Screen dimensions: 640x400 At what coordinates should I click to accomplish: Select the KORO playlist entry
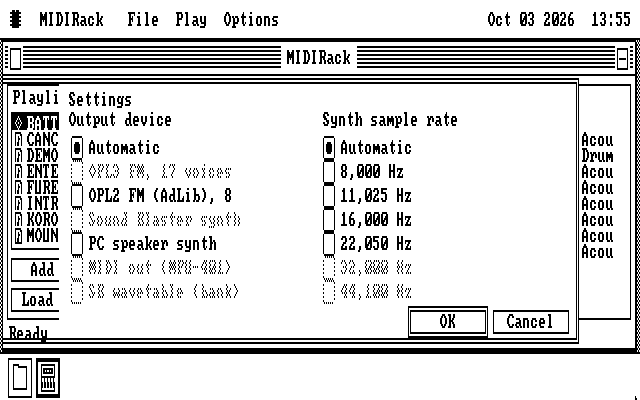(36, 219)
